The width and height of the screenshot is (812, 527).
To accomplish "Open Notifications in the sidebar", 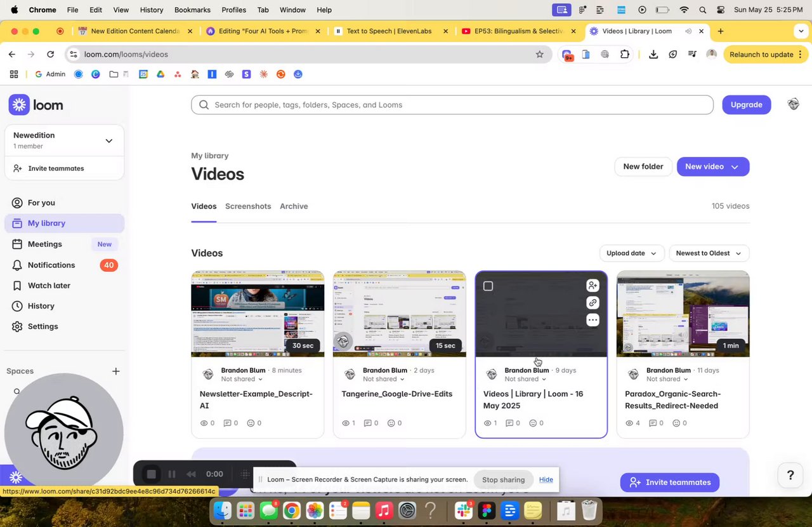I will (64, 265).
